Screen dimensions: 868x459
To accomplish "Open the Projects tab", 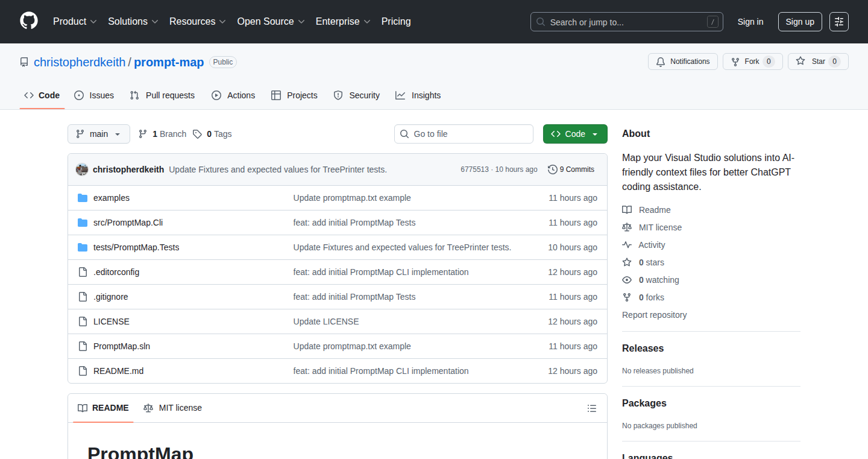I will tap(294, 95).
